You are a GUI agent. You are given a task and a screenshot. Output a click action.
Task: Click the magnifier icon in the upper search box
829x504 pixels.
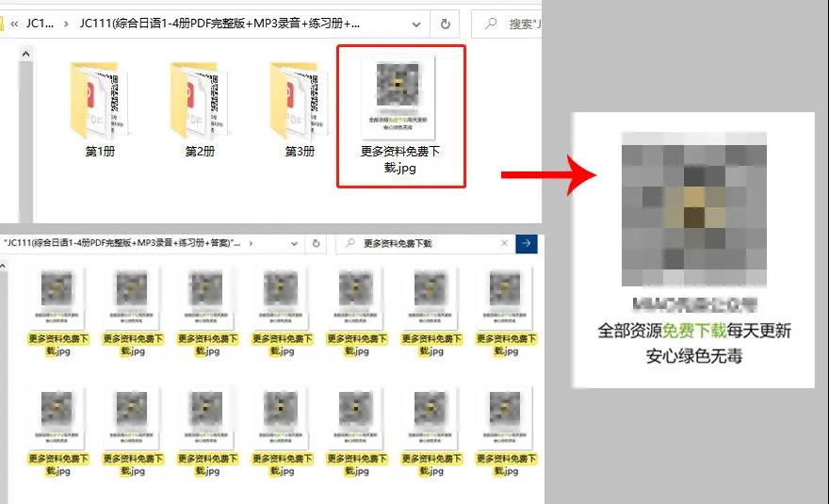(491, 24)
